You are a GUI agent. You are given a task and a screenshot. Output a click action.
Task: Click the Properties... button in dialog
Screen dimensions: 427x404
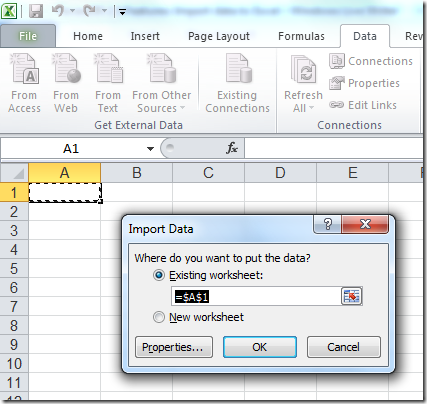tap(174, 347)
